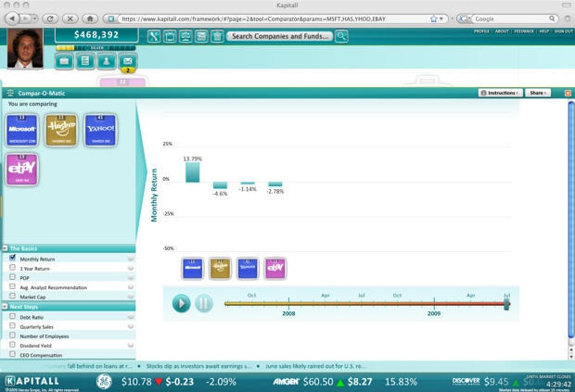The image size is (575, 392).
Task: Enable the 1 Year Return checkbox
Action: pos(12,269)
